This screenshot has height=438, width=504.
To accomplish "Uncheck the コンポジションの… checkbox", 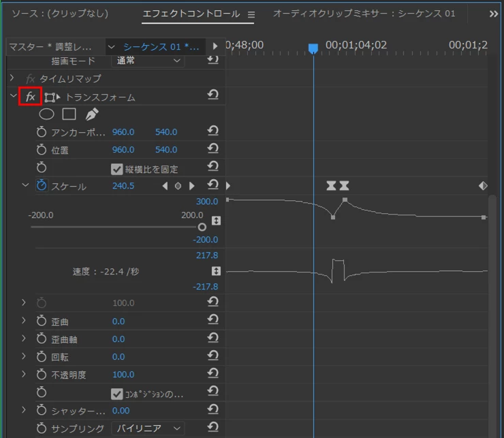I will click(x=116, y=394).
